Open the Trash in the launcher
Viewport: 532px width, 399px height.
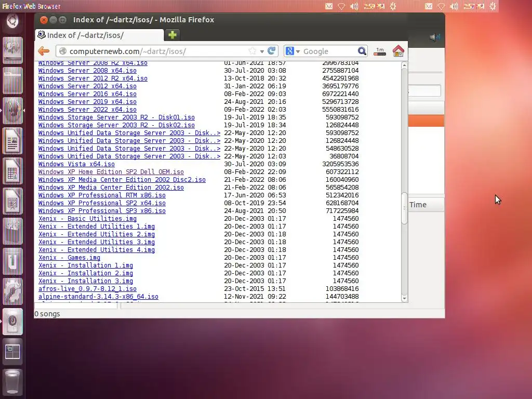coord(12,382)
